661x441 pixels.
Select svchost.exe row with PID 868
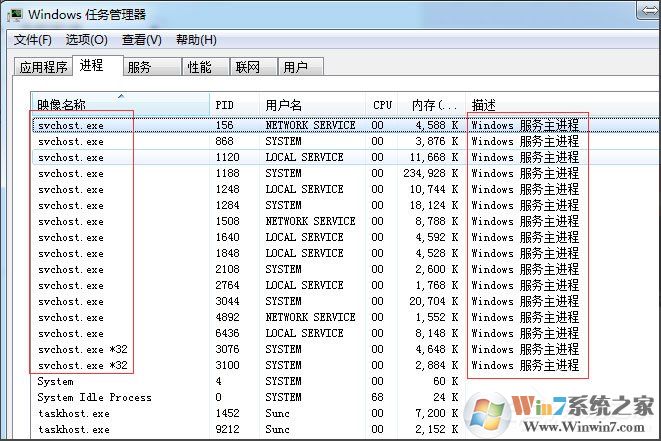(x=346, y=141)
